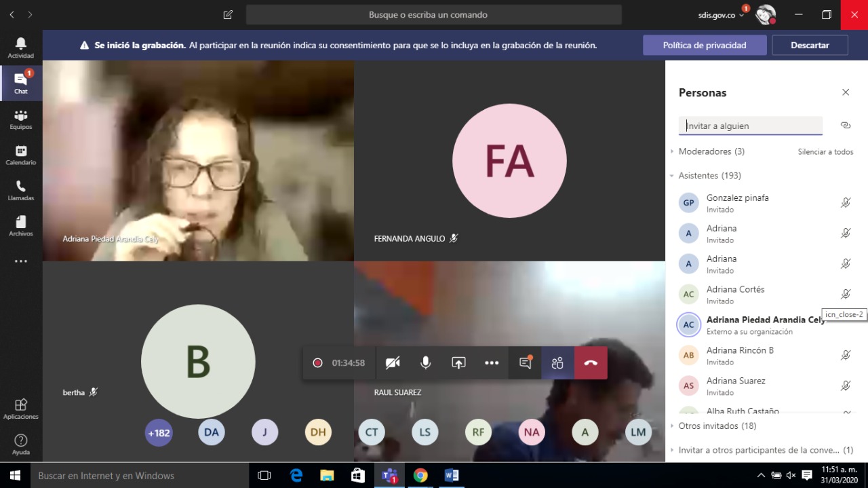The width and height of the screenshot is (868, 488).
Task: Click Silenciar a todos link
Action: pyautogui.click(x=825, y=152)
